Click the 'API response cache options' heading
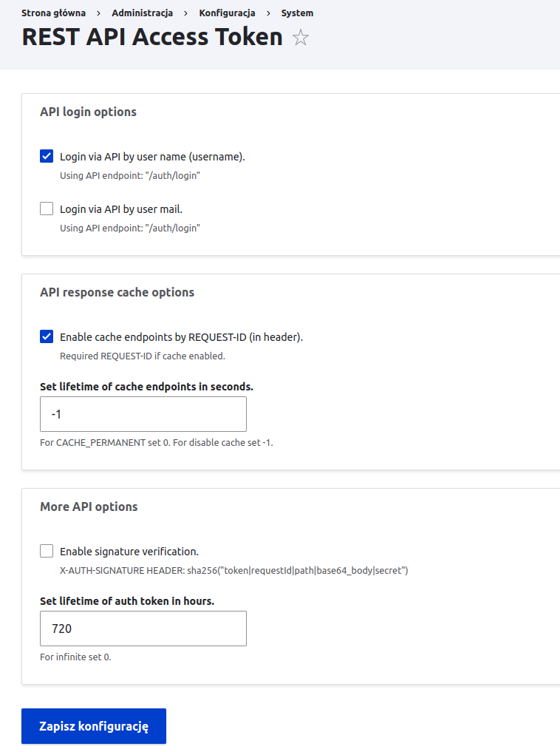560x752 pixels. [117, 292]
